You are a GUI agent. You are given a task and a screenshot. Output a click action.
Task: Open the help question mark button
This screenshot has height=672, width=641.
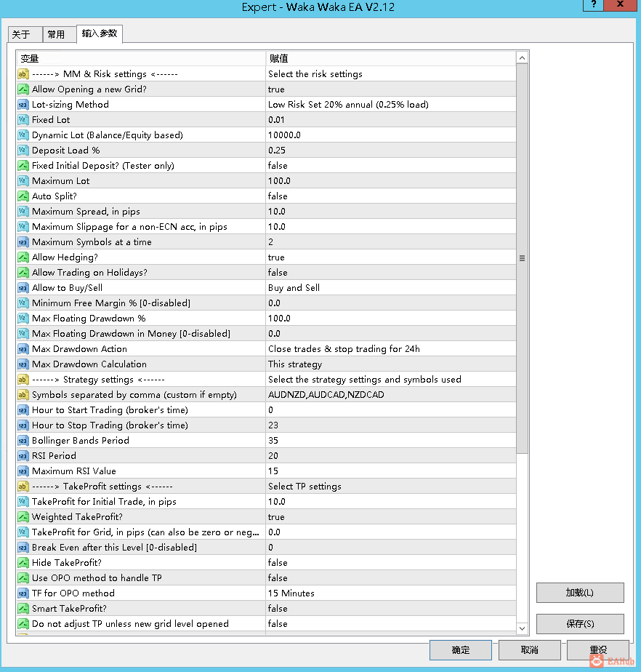pos(594,4)
